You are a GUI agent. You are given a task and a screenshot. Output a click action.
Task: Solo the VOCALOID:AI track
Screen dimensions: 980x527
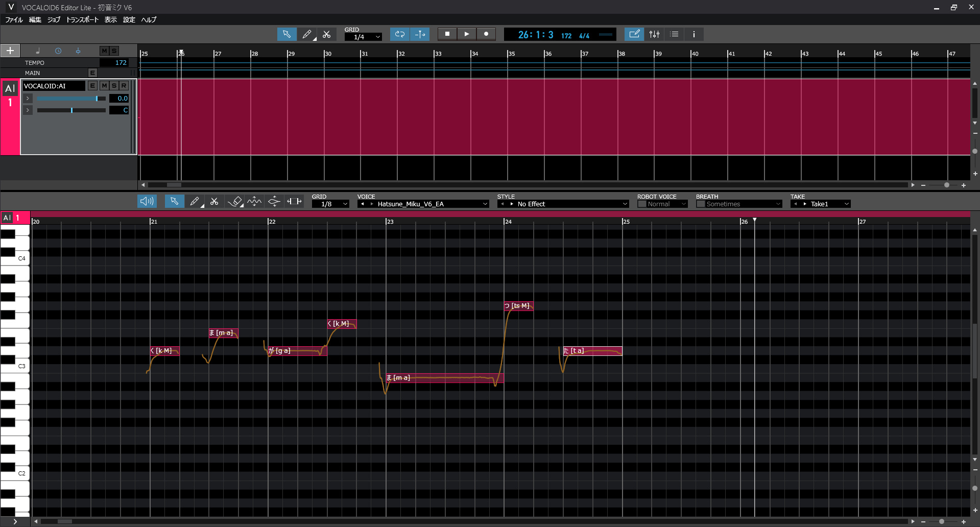click(x=114, y=86)
